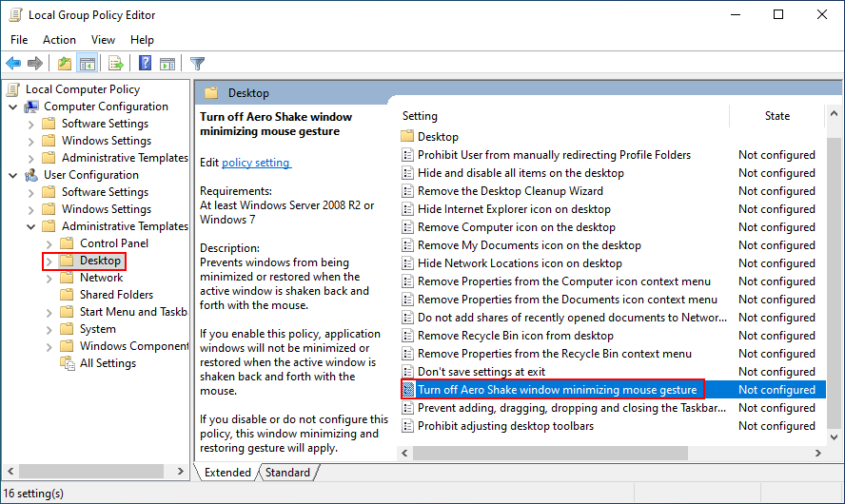Expand Software Settings under Computer Configuration

tap(31, 125)
